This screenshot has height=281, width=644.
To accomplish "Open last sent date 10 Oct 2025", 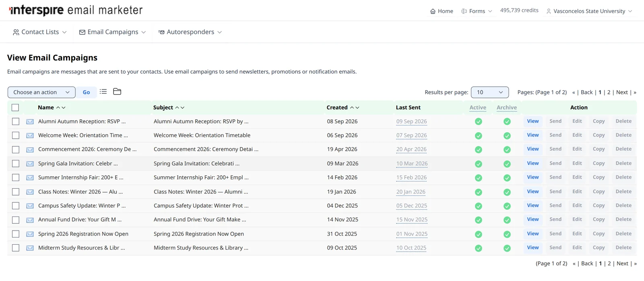I will 411,248.
